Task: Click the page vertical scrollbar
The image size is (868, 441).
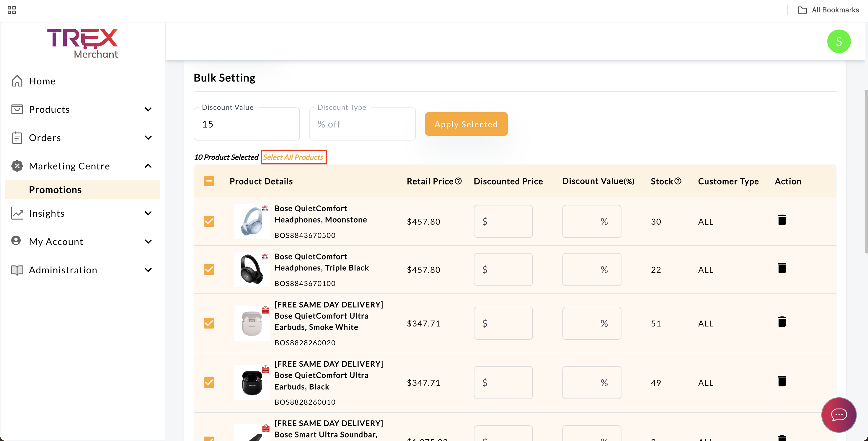Action: (866, 172)
